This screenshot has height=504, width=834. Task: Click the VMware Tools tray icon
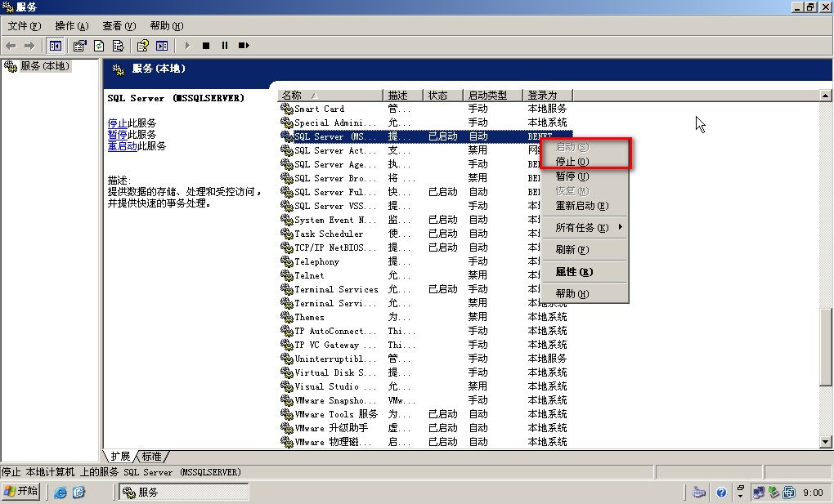click(x=789, y=493)
